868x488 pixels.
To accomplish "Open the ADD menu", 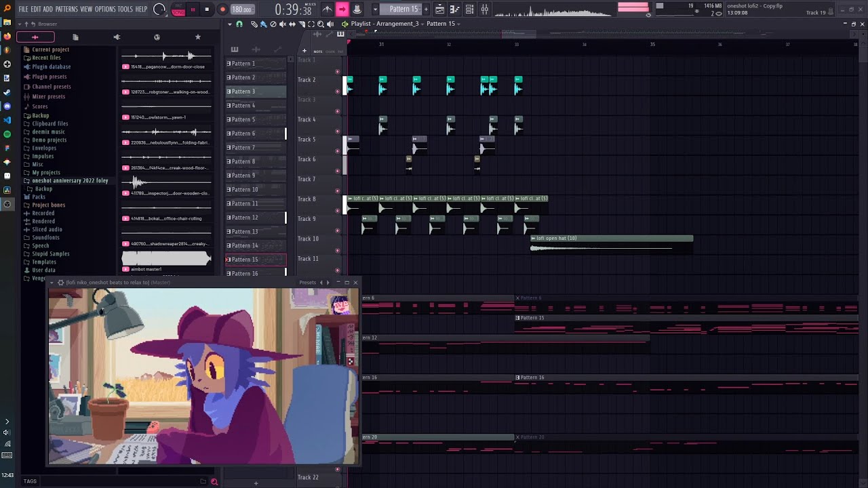I will (x=48, y=9).
